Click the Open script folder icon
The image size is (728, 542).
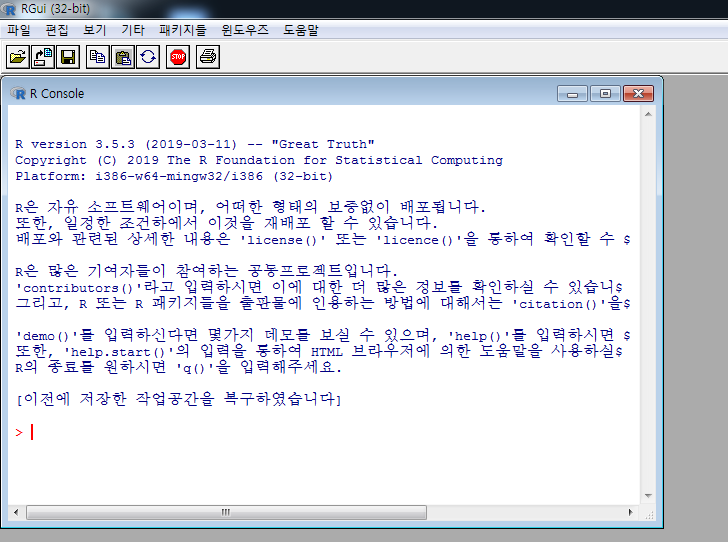point(18,57)
